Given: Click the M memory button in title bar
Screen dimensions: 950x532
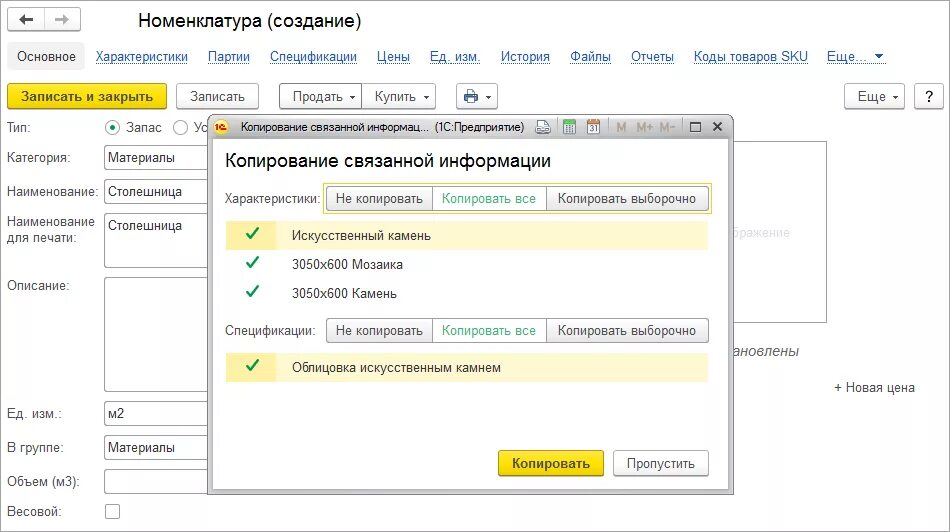Looking at the screenshot, I should click(x=621, y=127).
